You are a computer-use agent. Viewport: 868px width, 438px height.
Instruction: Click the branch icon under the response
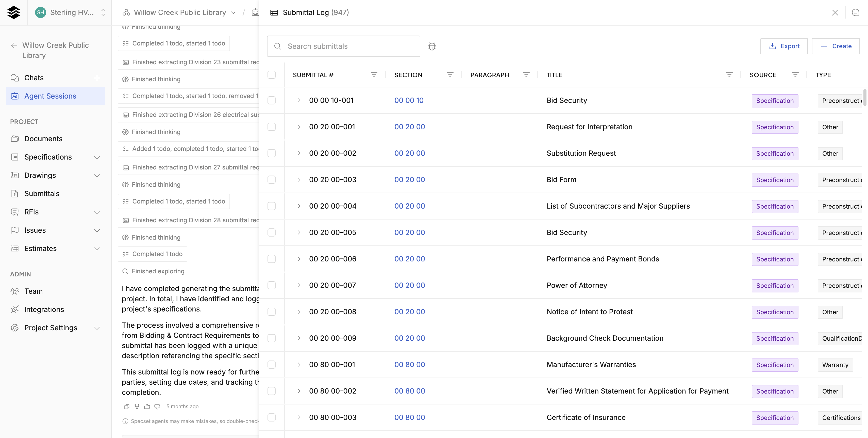(x=137, y=407)
